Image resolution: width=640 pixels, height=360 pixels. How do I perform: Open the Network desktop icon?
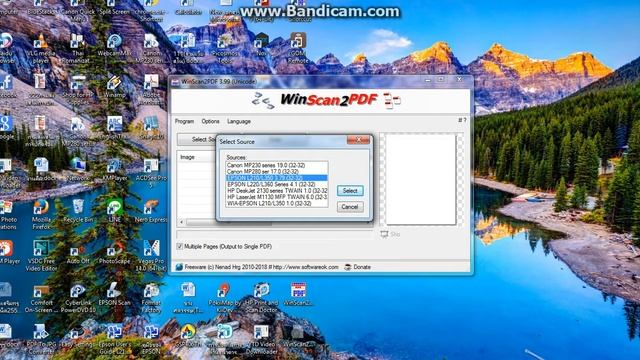pos(78,170)
